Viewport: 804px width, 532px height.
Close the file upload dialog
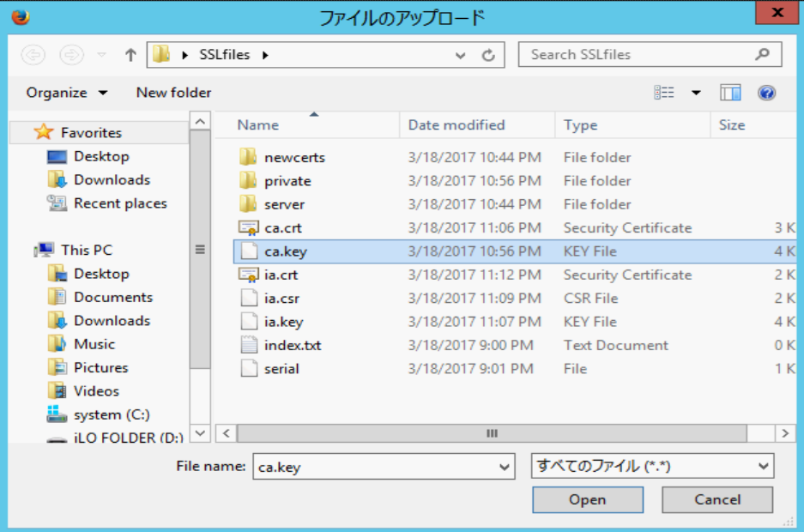click(x=777, y=12)
